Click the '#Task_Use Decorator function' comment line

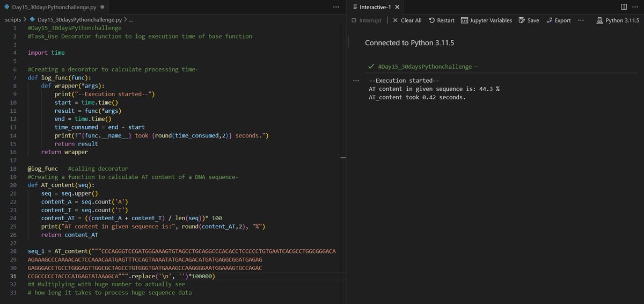(x=140, y=36)
